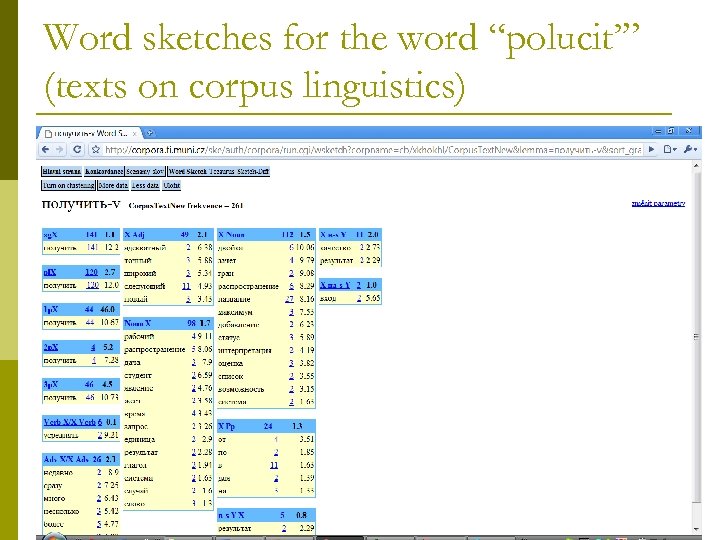Reload the page with the refresh icon
The image size is (720, 540).
(x=77, y=149)
